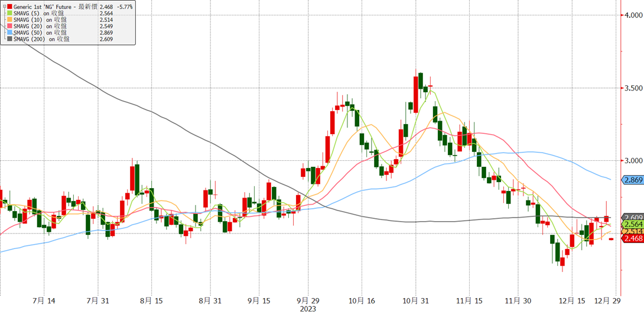The width and height of the screenshot is (644, 314).
Task: Click the 3.000 price axis label
Action: [633, 161]
